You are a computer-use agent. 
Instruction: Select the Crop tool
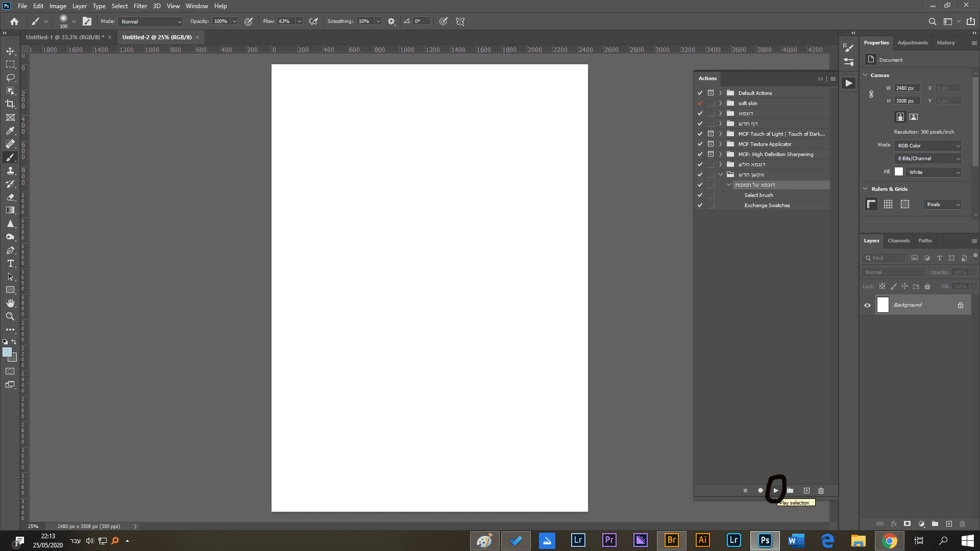point(10,104)
